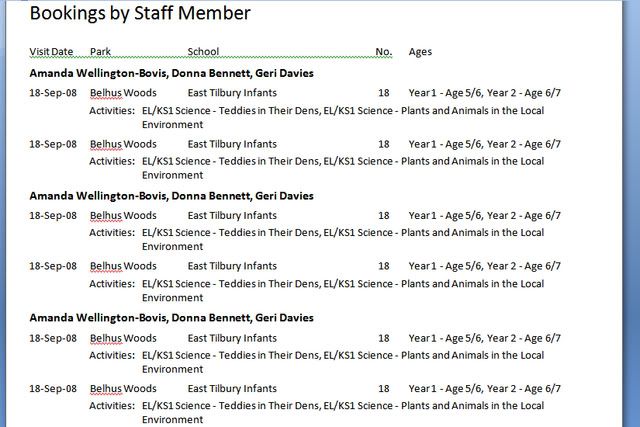640x427 pixels.
Task: Select the second Amanda Wellington-Bovis staff heading
Action: tap(171, 196)
